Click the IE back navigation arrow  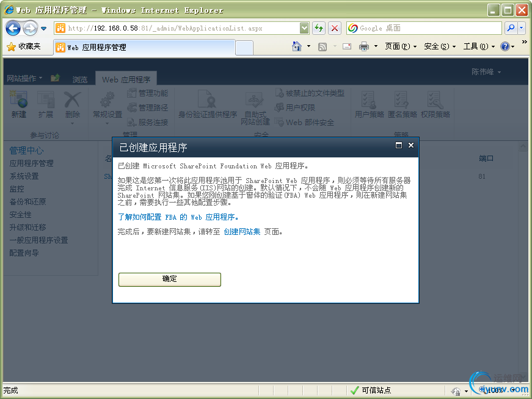[13, 28]
